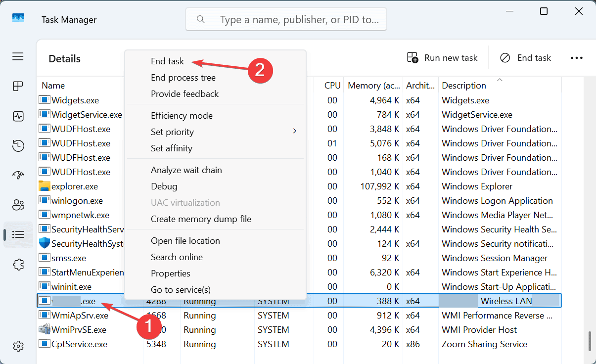Click the Wireless LAN description cell
Viewport: 596px width, 364px height.
(x=500, y=301)
